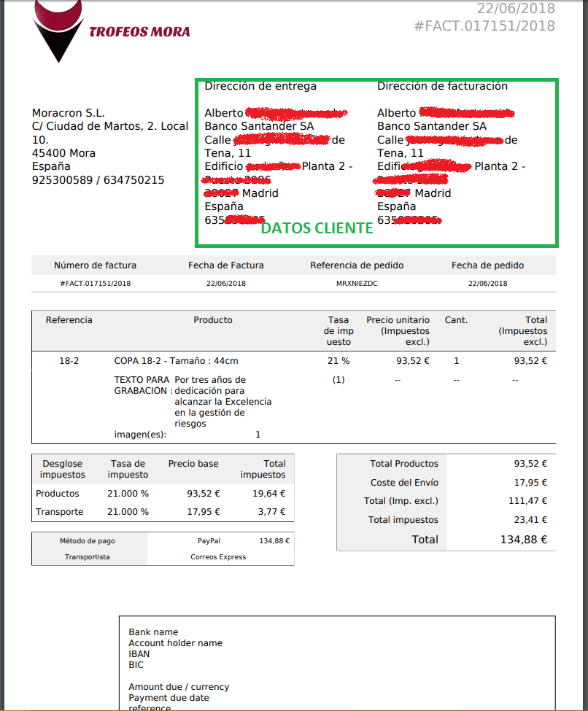Click the imagen(es): label
The image size is (588, 711).
coord(140,435)
